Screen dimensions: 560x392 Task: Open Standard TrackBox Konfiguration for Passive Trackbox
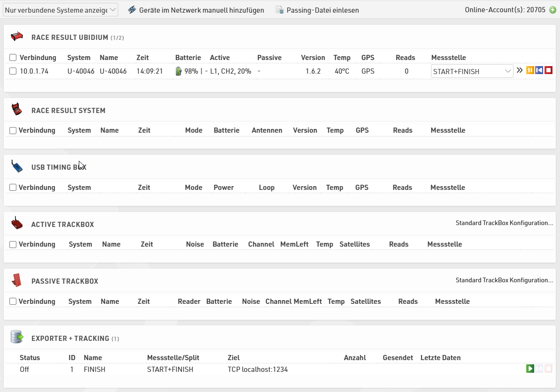(x=504, y=280)
